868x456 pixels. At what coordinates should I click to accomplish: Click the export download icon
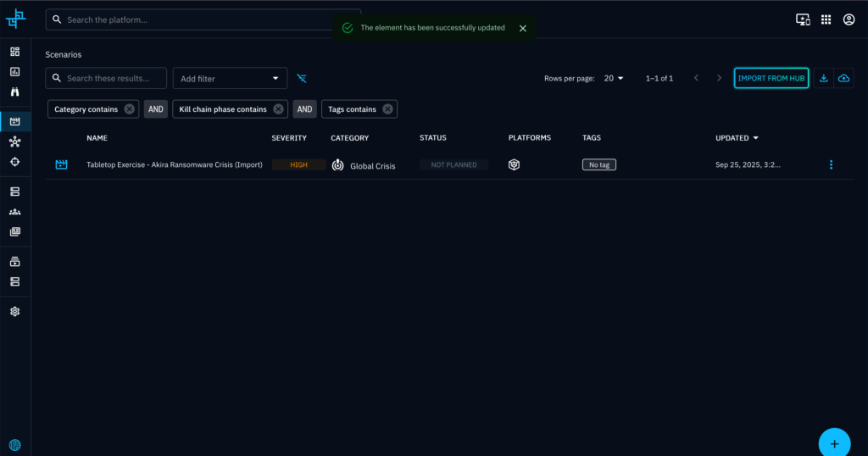click(x=823, y=78)
